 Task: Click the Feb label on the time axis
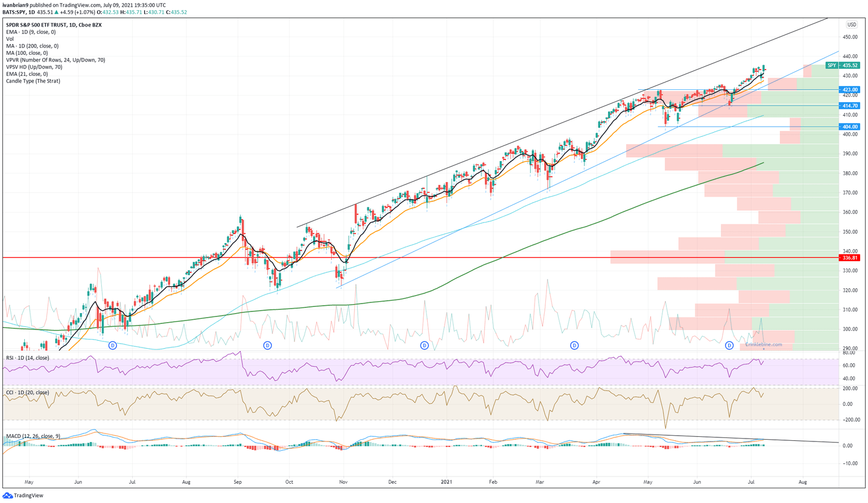493,482
